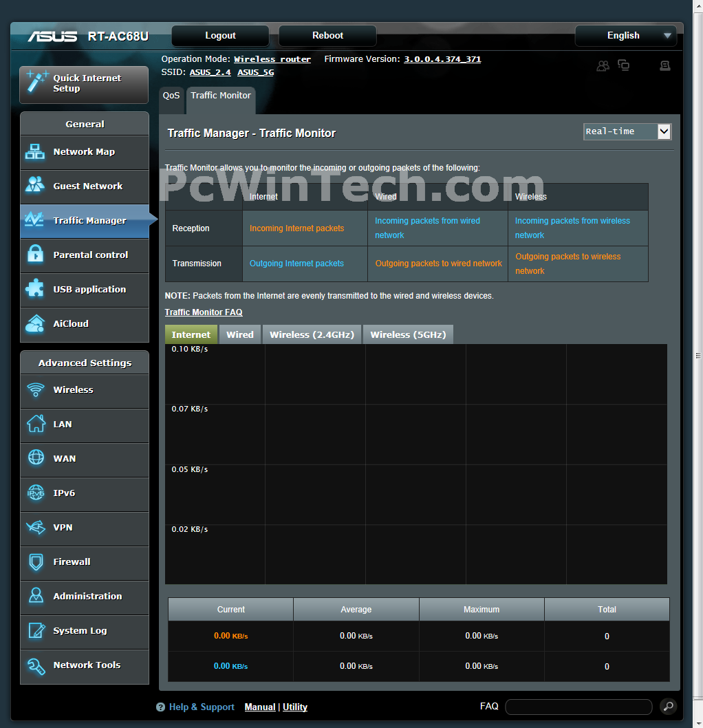Viewport: 703px width, 728px height.
Task: Open Network Map via its icon
Action: coord(35,152)
